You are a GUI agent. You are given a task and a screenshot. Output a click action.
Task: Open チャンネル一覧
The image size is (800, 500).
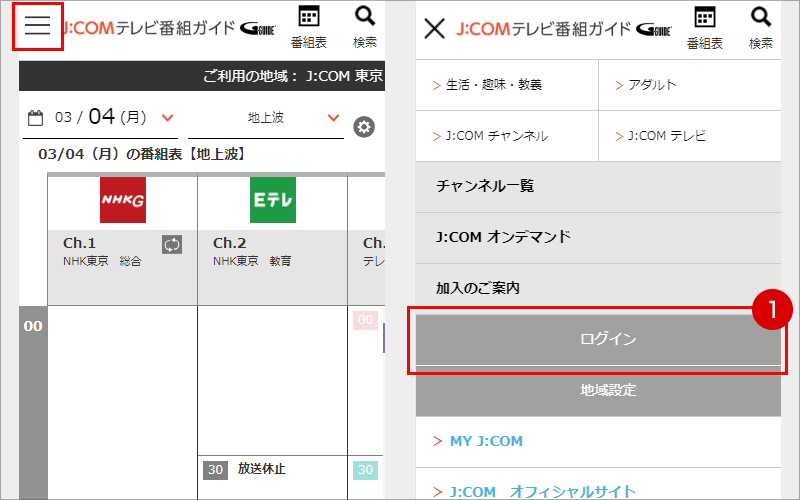[598, 187]
